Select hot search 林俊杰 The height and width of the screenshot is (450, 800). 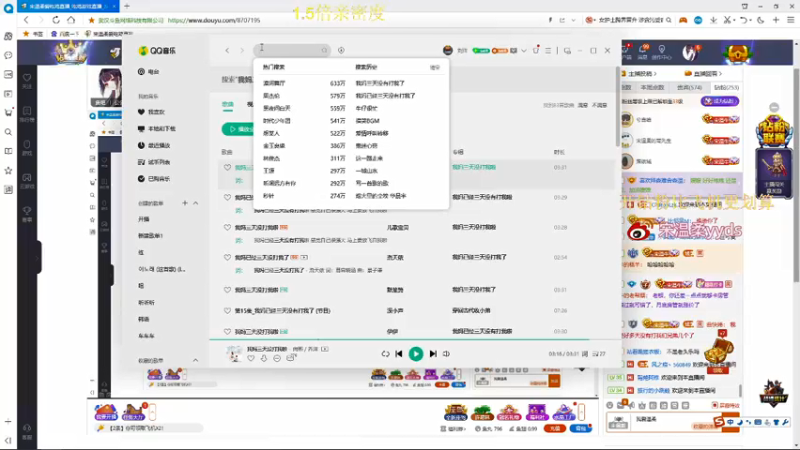click(271, 158)
